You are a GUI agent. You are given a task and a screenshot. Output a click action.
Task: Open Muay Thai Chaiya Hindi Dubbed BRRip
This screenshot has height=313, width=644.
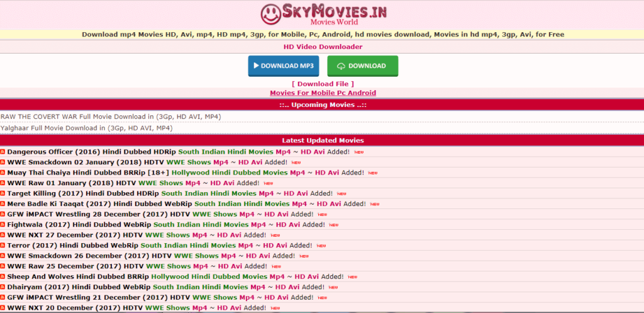88,173
